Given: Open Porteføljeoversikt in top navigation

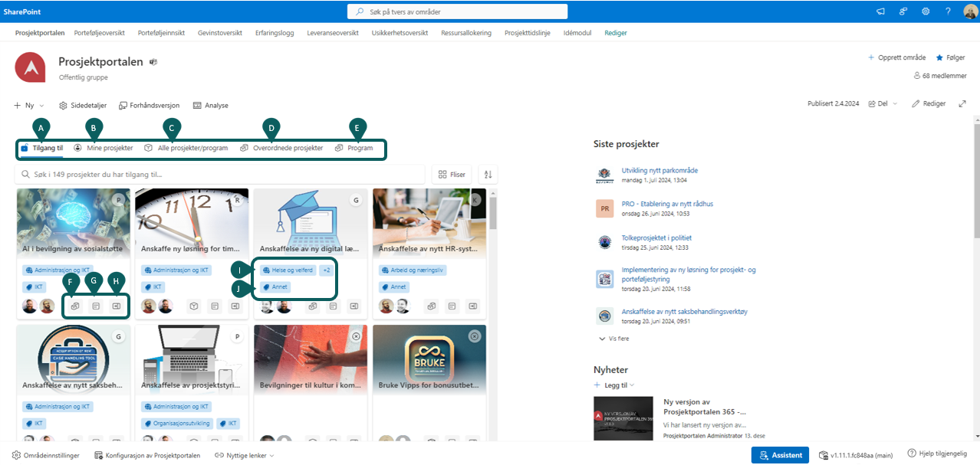Looking at the screenshot, I should tap(99, 33).
